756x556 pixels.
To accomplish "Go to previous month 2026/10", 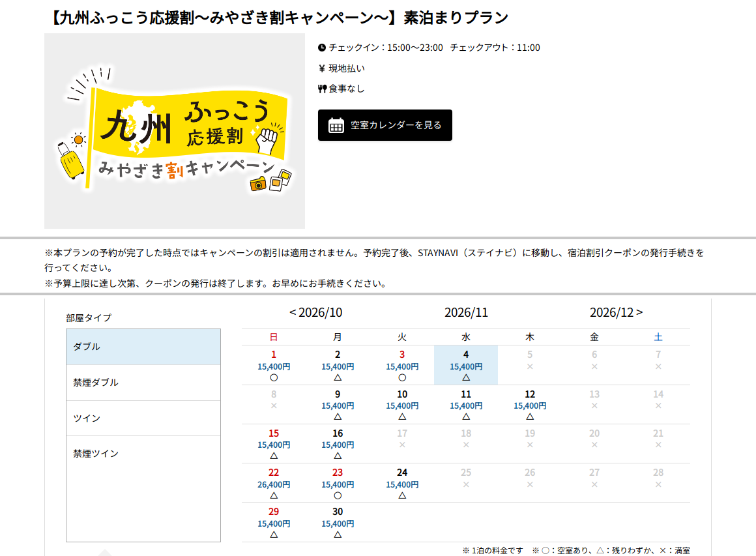I will tap(316, 312).
